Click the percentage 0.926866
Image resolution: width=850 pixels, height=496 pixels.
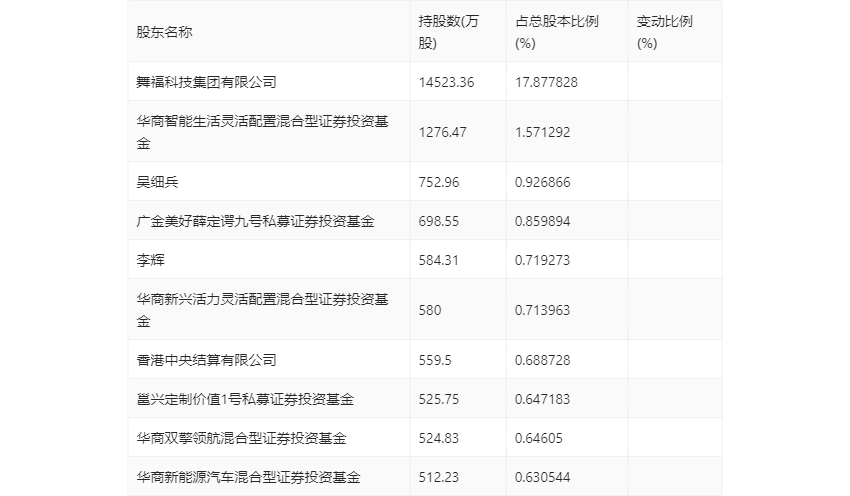[543, 182]
